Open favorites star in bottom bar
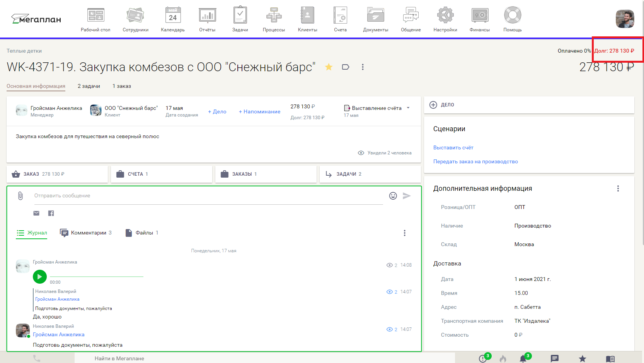Image resolution: width=644 pixels, height=363 pixels. pos(583,359)
